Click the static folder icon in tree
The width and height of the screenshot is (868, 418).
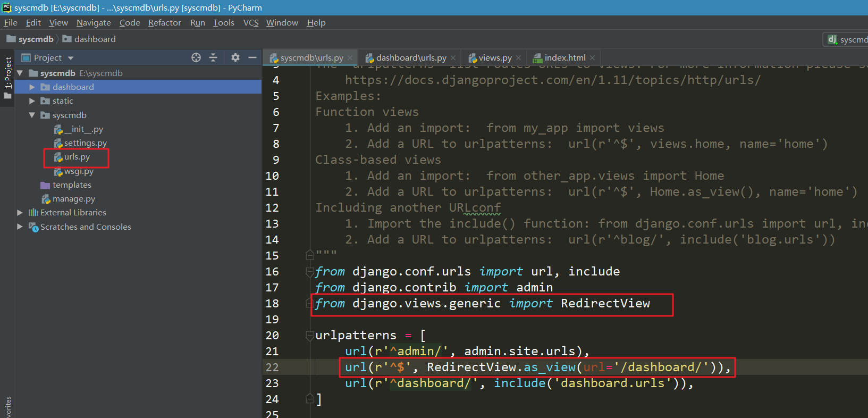click(45, 101)
